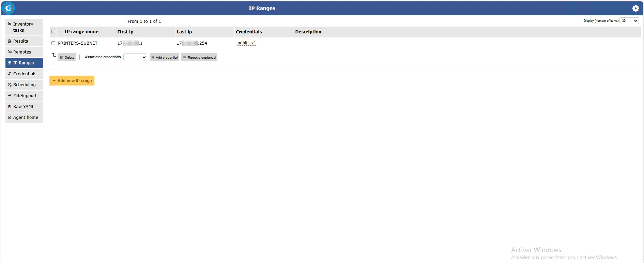Open the MibSupport menu item
This screenshot has width=644, height=263.
click(25, 96)
